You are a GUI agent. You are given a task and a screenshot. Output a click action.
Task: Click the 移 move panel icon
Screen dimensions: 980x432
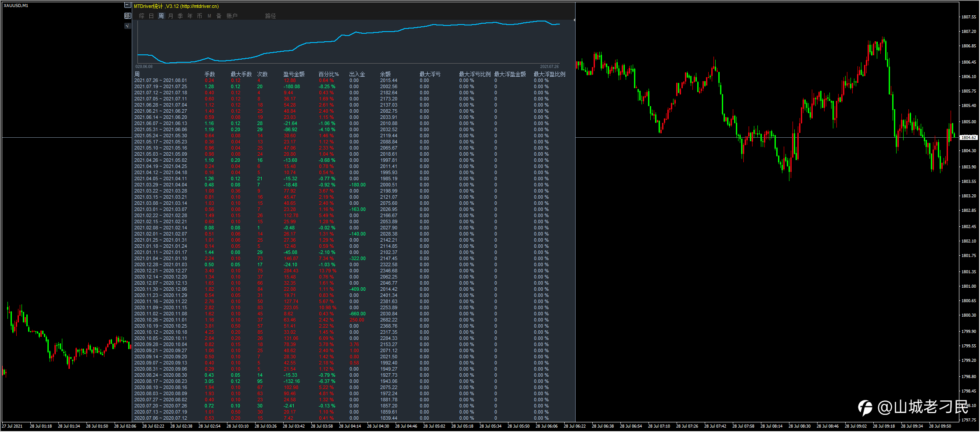point(127,16)
